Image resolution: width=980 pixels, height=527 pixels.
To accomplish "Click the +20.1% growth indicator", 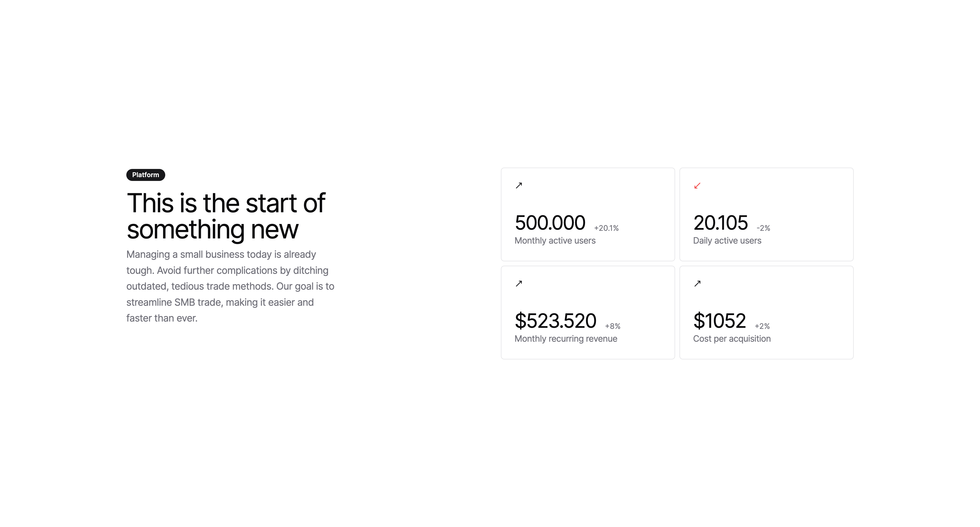I will (x=607, y=228).
